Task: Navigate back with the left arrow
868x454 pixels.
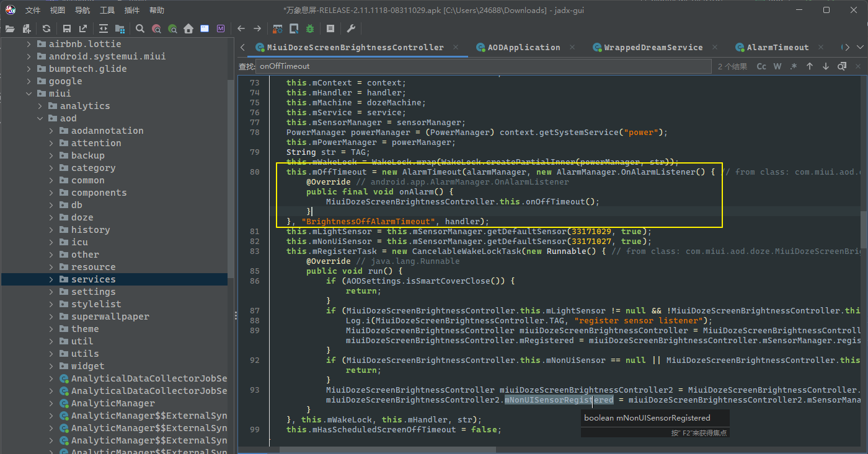Action: [x=241, y=28]
